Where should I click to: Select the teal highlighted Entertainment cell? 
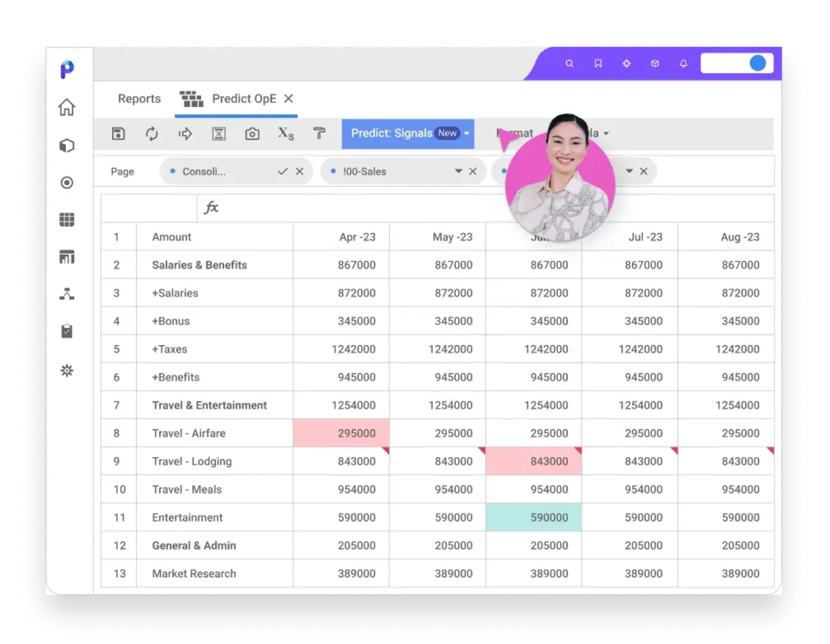pyautogui.click(x=533, y=517)
